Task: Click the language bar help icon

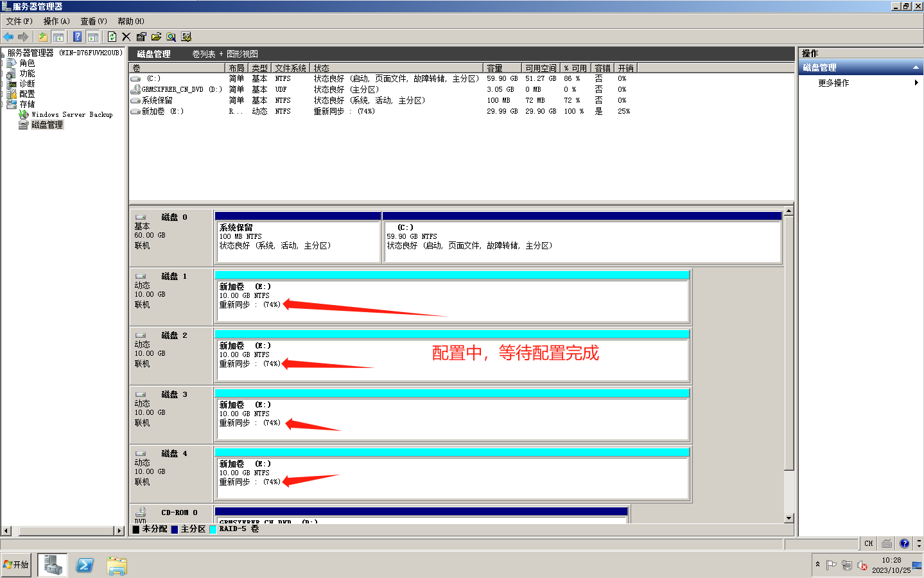Action: pos(904,543)
